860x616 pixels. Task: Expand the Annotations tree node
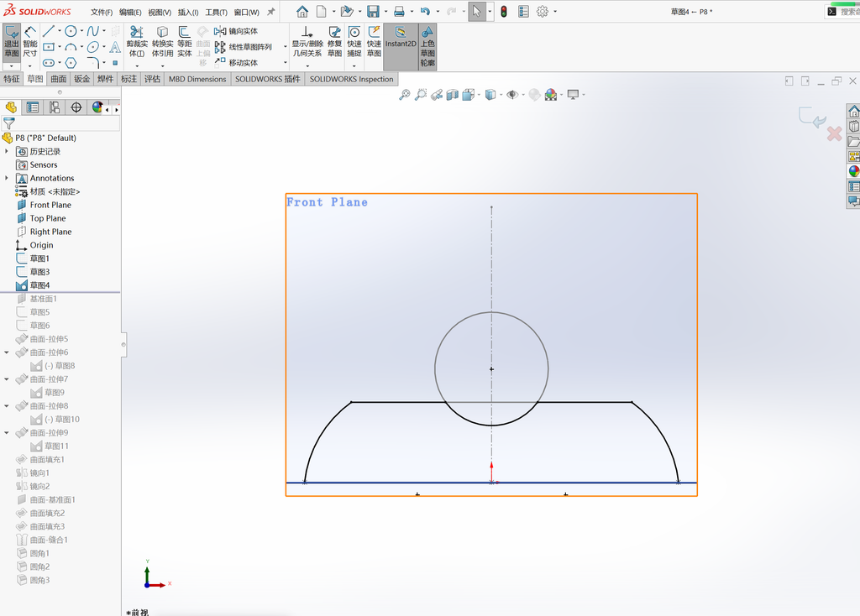[x=7, y=178]
